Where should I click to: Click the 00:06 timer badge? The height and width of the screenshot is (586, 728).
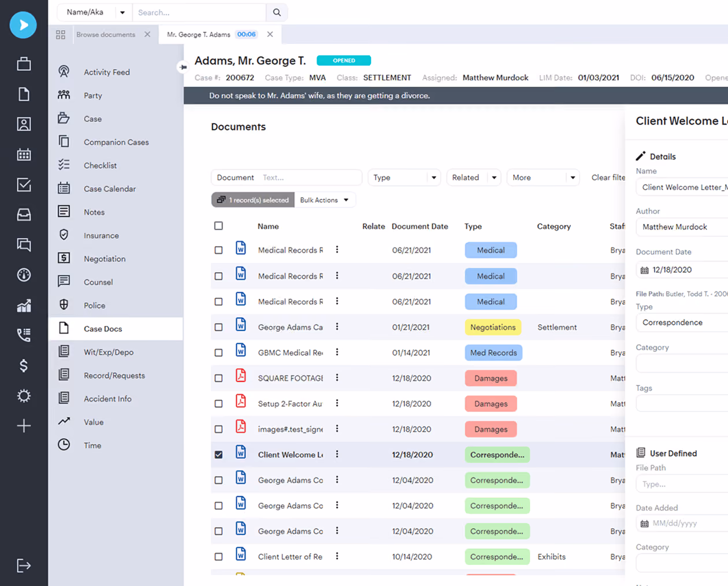pos(247,35)
